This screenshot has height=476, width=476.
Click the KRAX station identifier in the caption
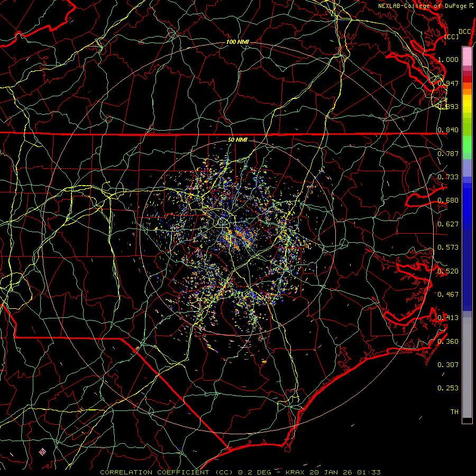click(x=296, y=472)
